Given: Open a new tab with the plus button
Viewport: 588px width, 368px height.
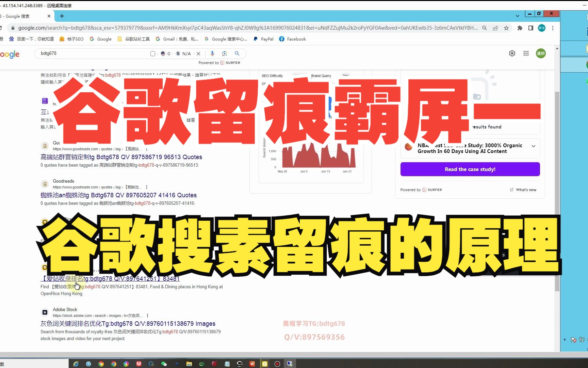Looking at the screenshot, I should [62, 16].
